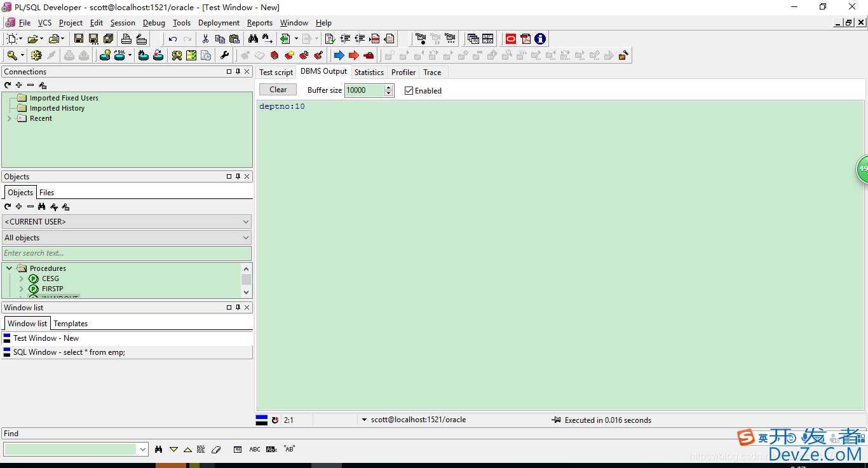The width and height of the screenshot is (868, 468).
Task: Click the Buffer size input field
Action: 365,90
